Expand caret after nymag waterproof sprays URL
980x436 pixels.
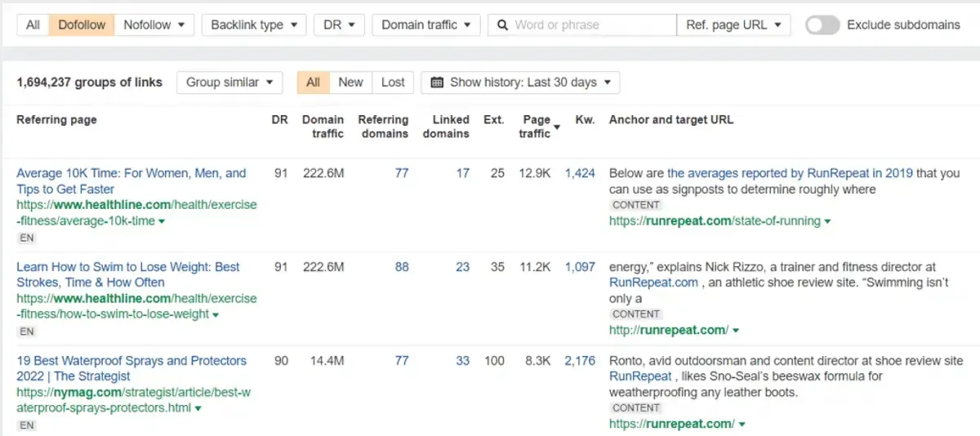pos(198,408)
